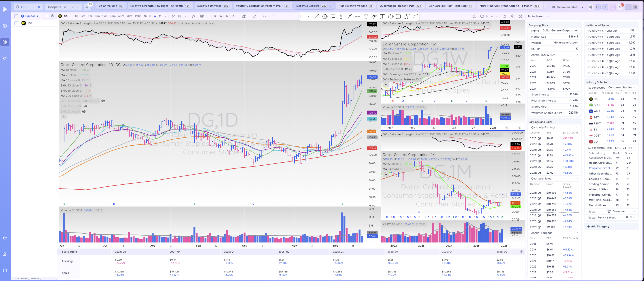Screen dimensions: 644x281
Task: Select the trend line drawing tool
Action: point(316,16)
